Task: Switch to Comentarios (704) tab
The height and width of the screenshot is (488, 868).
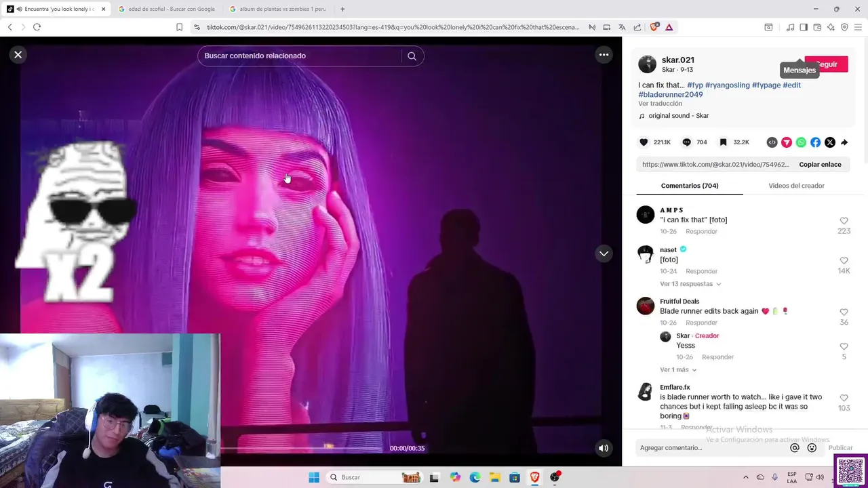Action: coord(690,186)
